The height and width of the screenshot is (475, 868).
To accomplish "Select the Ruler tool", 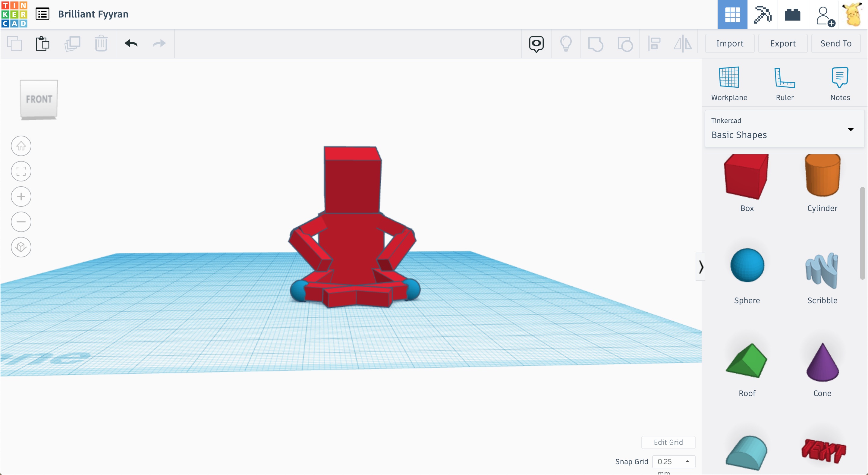I will pos(785,83).
